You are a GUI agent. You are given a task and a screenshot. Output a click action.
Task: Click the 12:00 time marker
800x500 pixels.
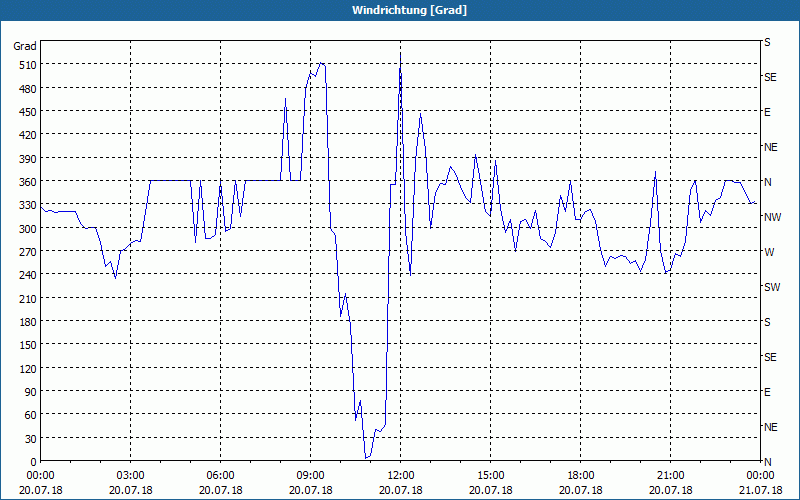click(x=401, y=476)
